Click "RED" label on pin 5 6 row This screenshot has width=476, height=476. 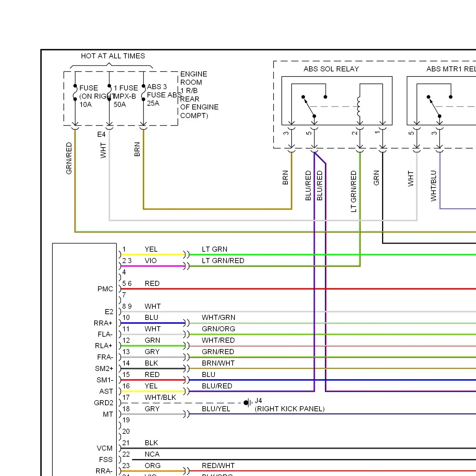pyautogui.click(x=152, y=284)
